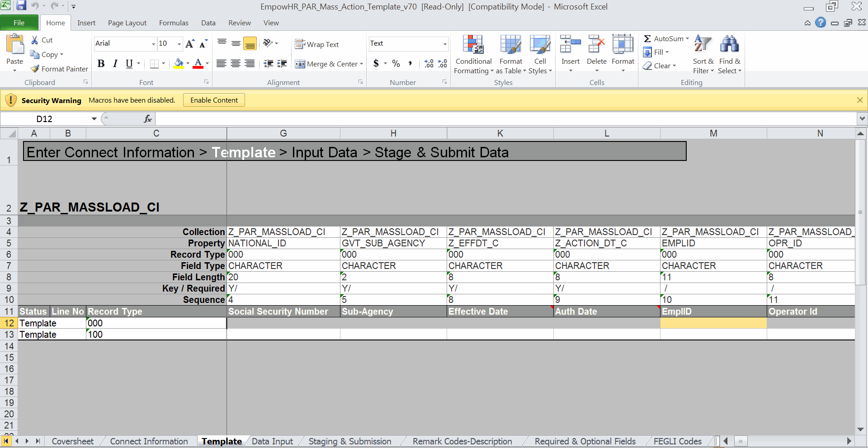Open the File tab
The width and height of the screenshot is (868, 448).
pos(19,23)
